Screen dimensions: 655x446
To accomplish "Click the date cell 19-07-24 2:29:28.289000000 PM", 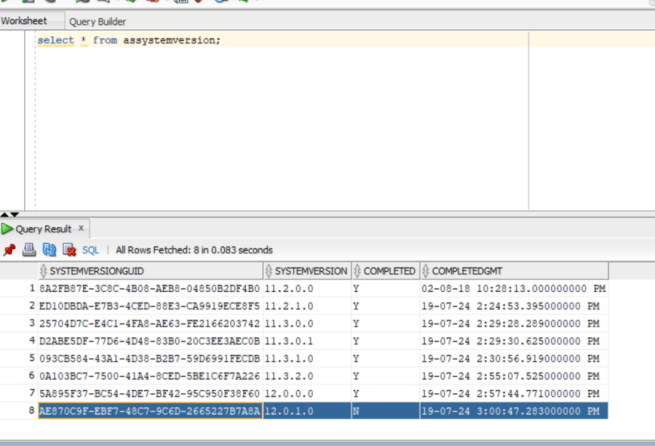I will pyautogui.click(x=514, y=324).
